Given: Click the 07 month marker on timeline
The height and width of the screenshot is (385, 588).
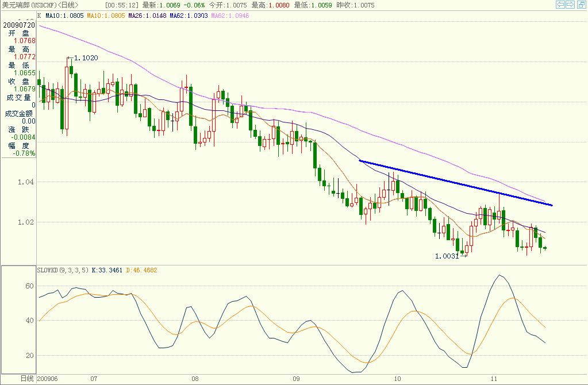Looking at the screenshot, I should point(94,379).
